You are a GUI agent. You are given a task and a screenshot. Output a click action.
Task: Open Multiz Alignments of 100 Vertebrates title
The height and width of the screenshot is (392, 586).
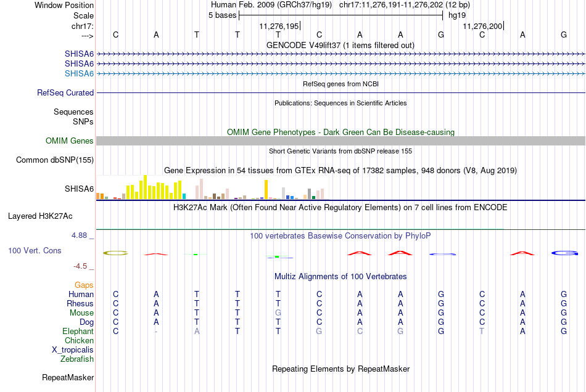pos(340,277)
